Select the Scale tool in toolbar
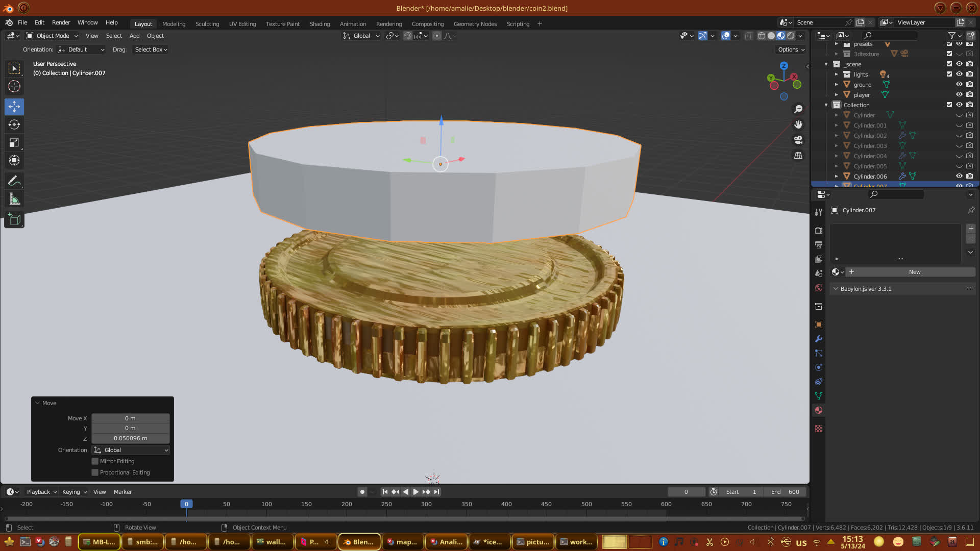 [14, 143]
